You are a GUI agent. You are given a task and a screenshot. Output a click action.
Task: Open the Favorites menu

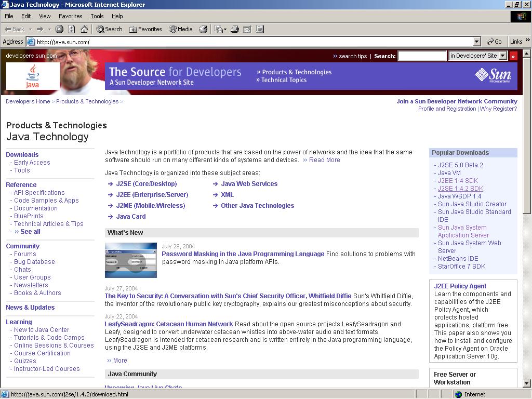coord(70,16)
